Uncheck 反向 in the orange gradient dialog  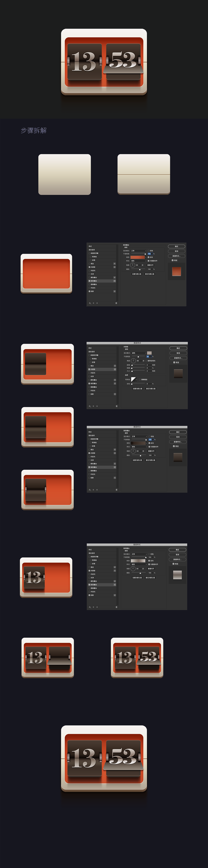149,257
